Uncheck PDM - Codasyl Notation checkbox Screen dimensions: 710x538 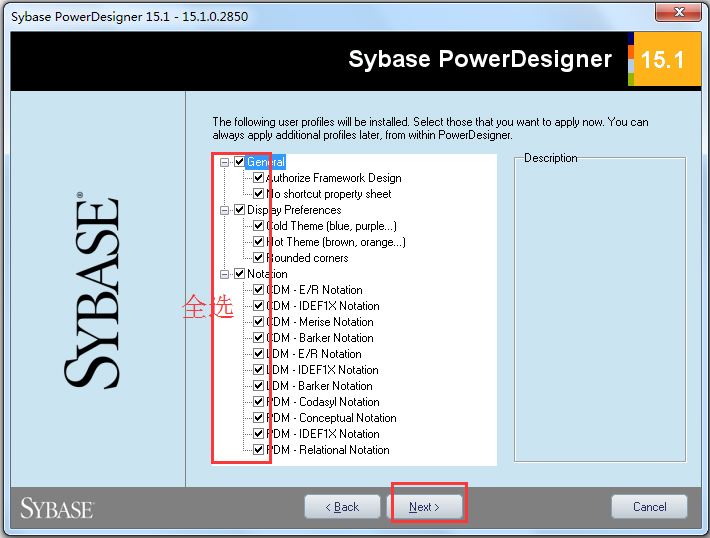259,402
